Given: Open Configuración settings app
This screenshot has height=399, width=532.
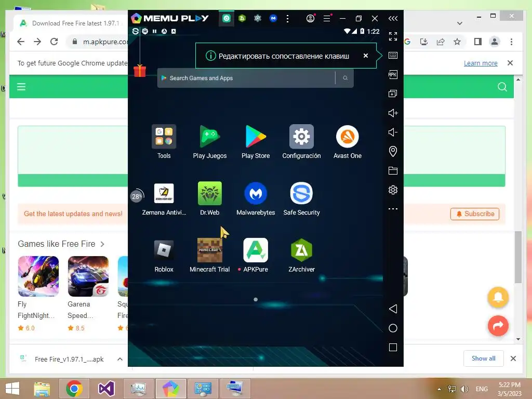Looking at the screenshot, I should pyautogui.click(x=301, y=137).
